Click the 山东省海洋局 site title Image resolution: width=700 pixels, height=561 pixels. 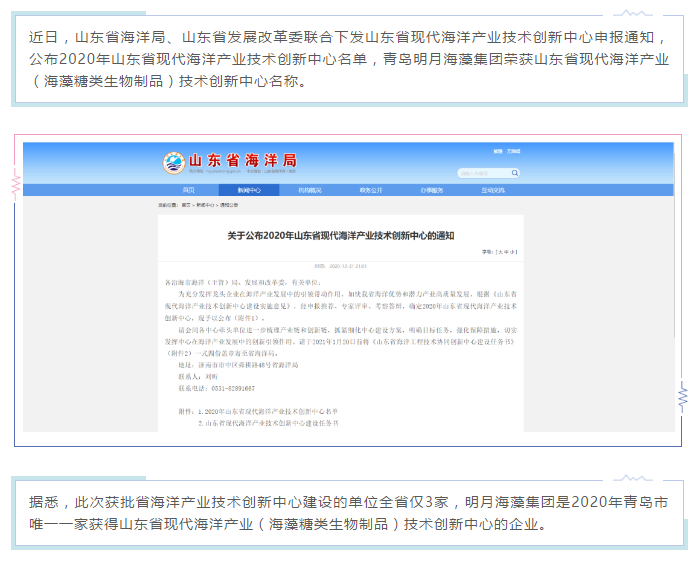(x=242, y=160)
